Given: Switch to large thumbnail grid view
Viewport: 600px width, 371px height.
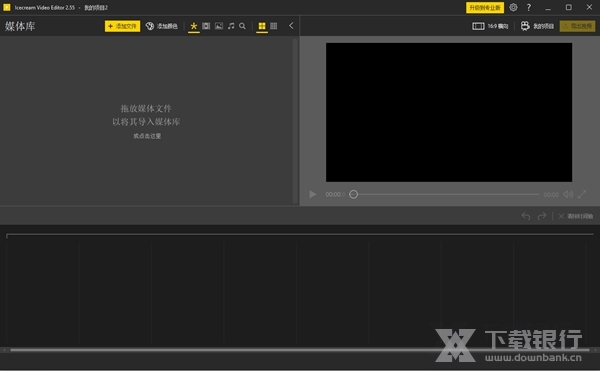Looking at the screenshot, I should pyautogui.click(x=262, y=26).
